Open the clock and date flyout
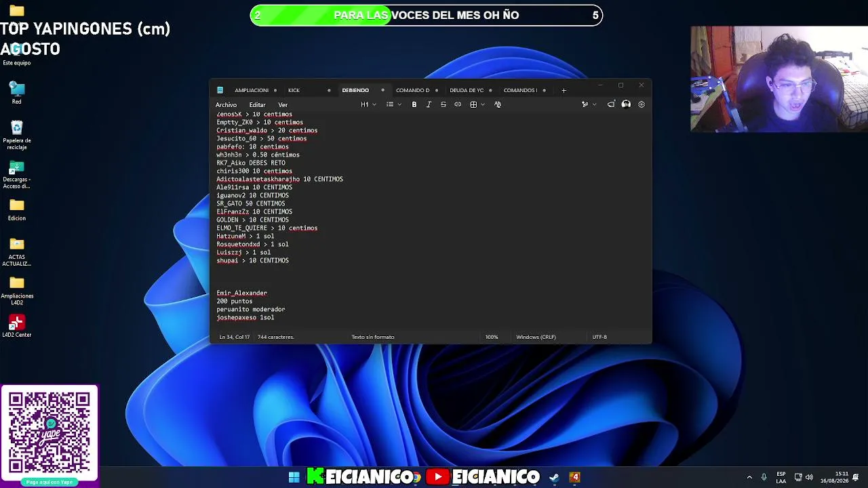This screenshot has width=868, height=488. (834, 477)
